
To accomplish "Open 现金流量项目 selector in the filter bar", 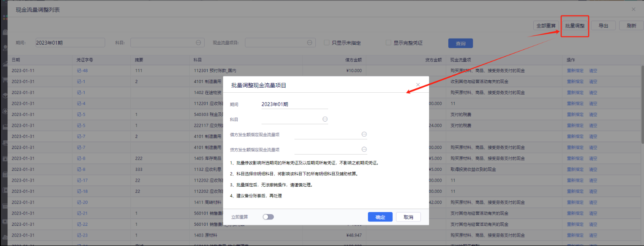I will (x=310, y=43).
